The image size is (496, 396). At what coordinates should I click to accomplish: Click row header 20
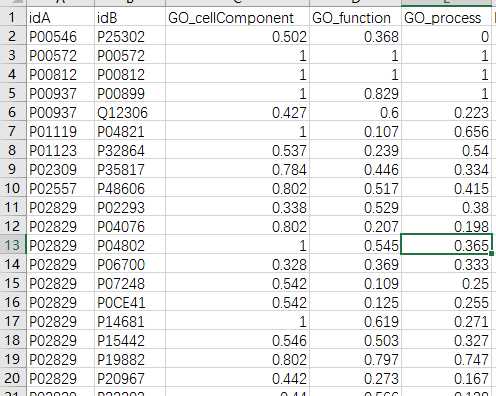13,378
